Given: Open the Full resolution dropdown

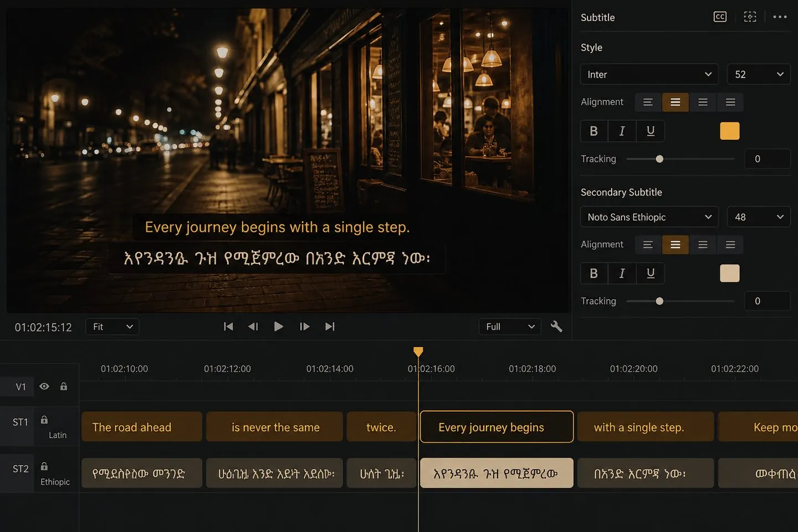Looking at the screenshot, I should coord(510,326).
